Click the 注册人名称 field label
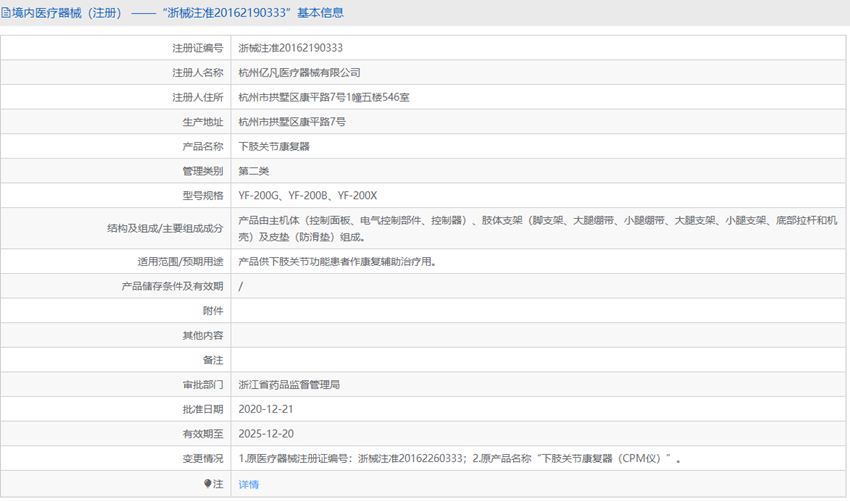 click(x=198, y=73)
